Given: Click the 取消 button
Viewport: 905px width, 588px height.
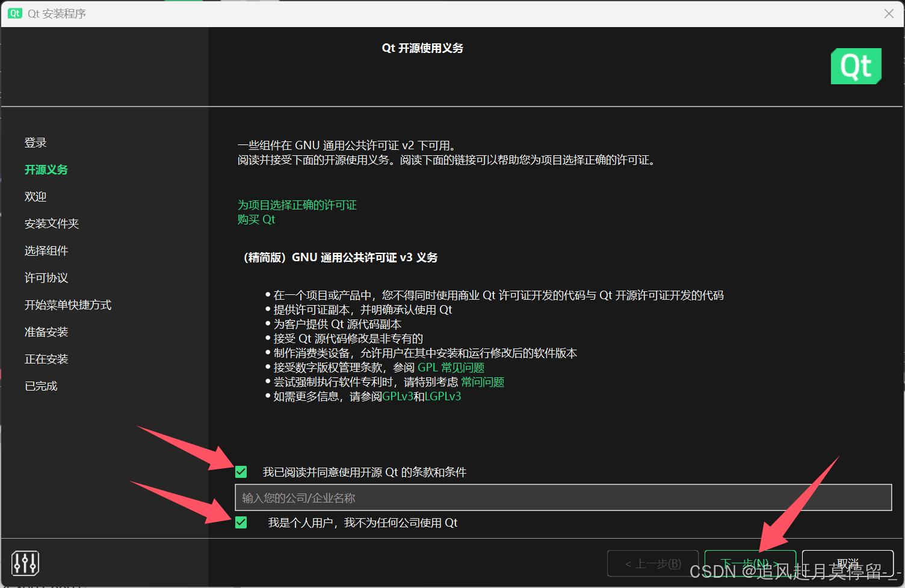Looking at the screenshot, I should (847, 563).
